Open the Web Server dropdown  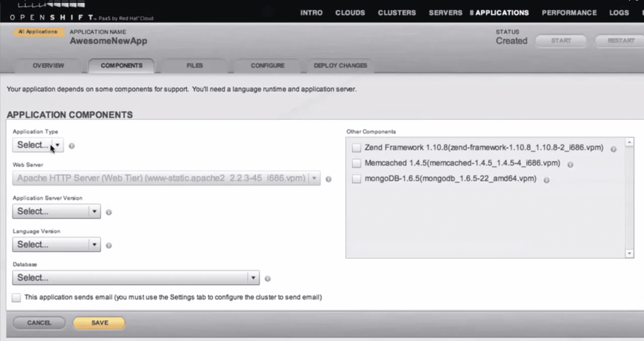(x=166, y=178)
